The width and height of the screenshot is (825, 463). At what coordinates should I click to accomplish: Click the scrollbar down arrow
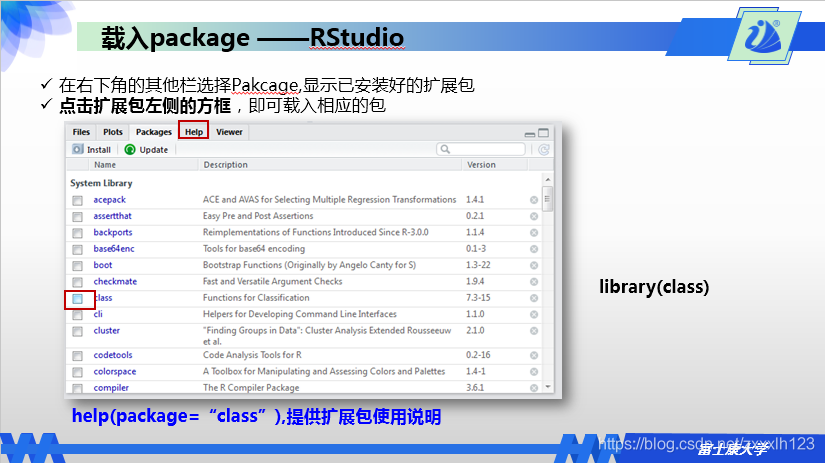(547, 387)
